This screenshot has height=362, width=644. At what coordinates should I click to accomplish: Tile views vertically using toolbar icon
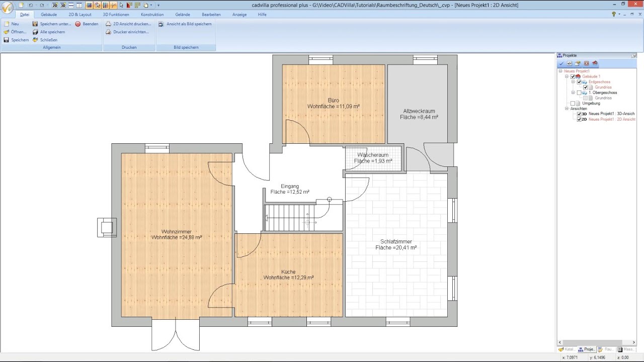click(x=79, y=5)
